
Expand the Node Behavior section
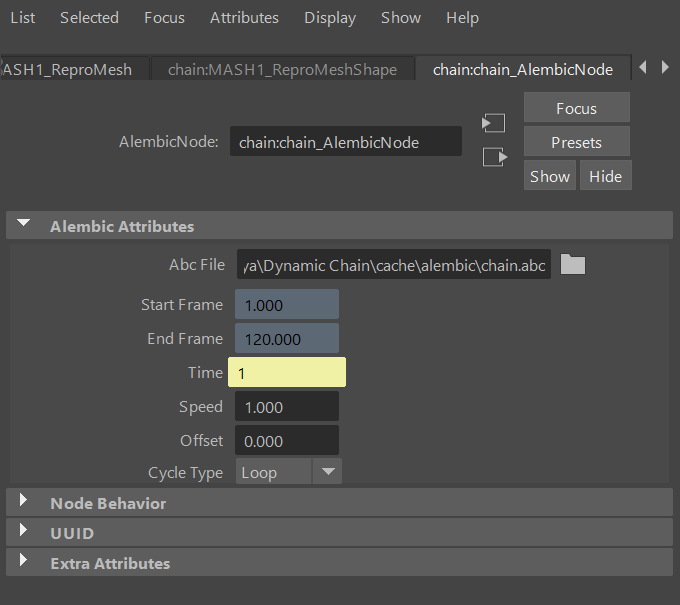coord(24,503)
